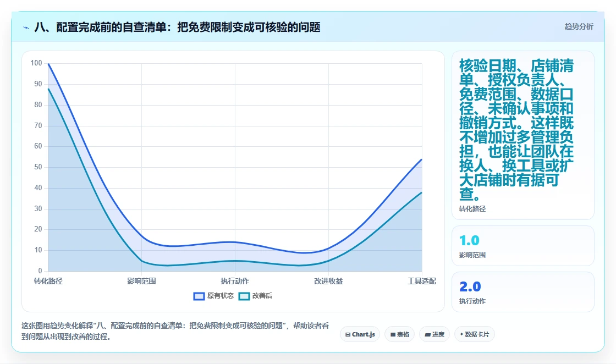This screenshot has width=616, height=364.
Task: Click the 原有状态 line peak at 转化路径
Action: coord(48,64)
